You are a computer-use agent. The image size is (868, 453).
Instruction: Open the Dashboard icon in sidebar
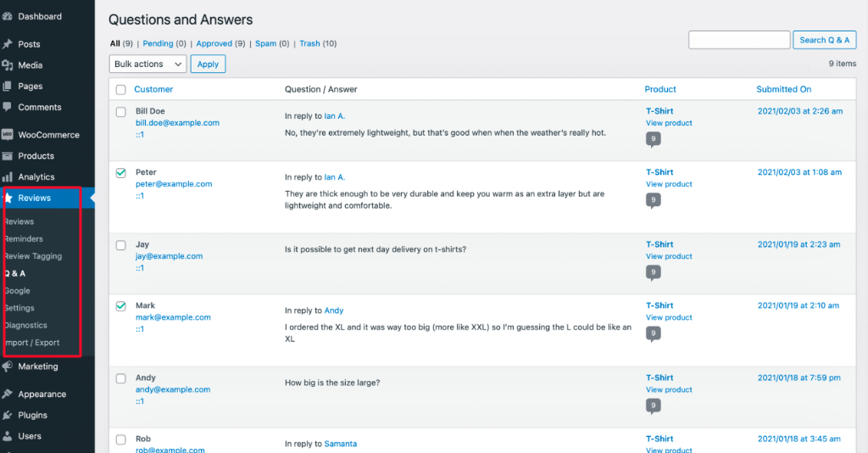(7, 17)
